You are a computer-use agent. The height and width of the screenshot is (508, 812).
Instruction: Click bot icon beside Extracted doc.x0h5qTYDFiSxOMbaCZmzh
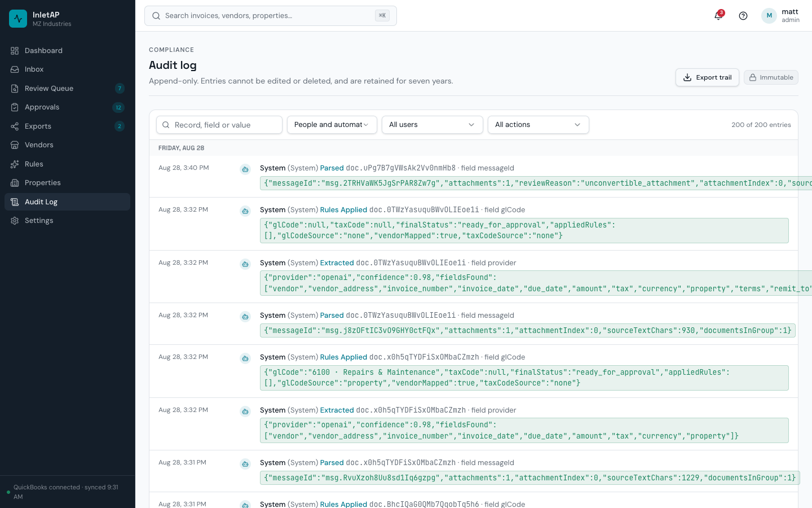245,411
